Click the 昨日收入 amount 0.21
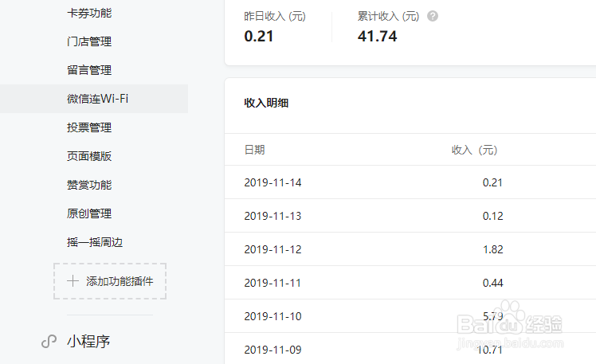This screenshot has width=596, height=364. pyautogui.click(x=259, y=36)
